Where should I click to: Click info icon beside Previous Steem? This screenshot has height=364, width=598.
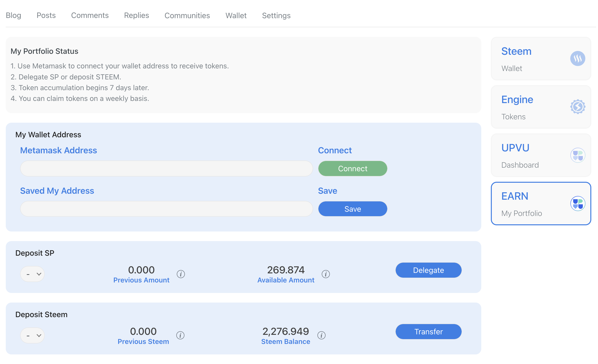[180, 335]
